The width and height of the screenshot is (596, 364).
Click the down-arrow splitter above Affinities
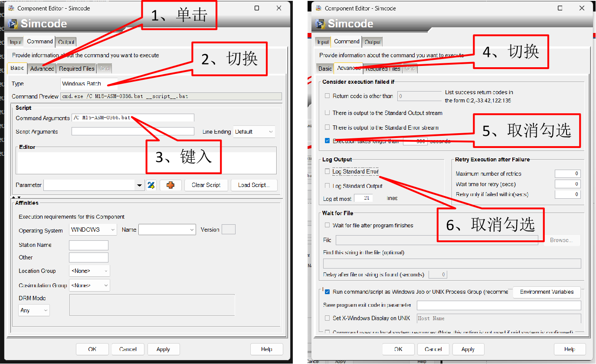click(x=19, y=197)
